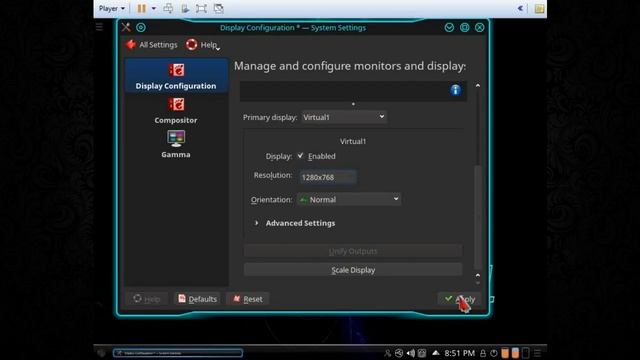This screenshot has height=360, width=640.
Task: Click the System Settings window menu icon
Action: point(126,27)
